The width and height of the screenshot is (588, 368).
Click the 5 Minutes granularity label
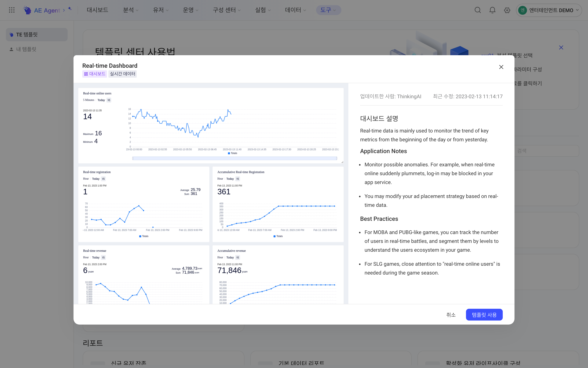(88, 100)
